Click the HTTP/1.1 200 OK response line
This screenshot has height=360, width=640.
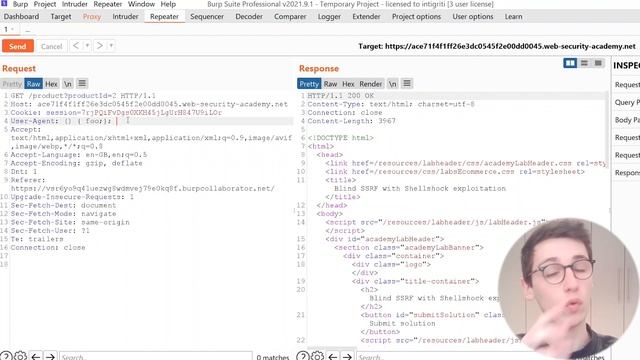coord(341,96)
